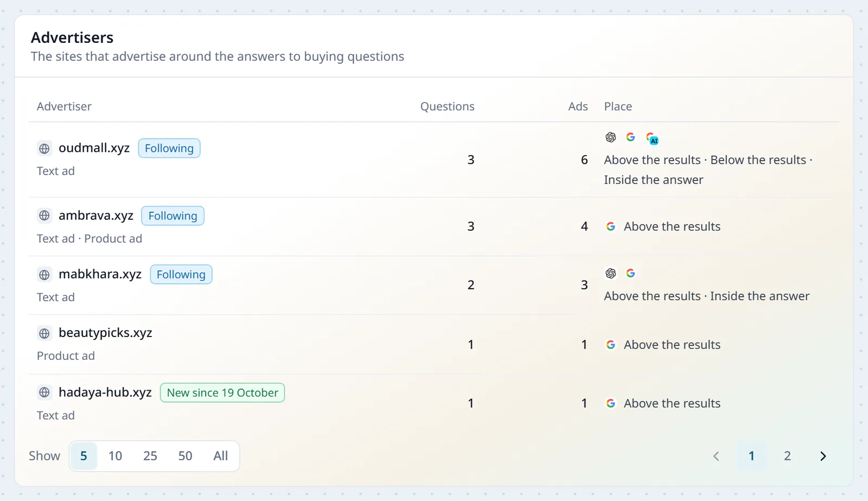Screen dimensions: 868x501
Task: Sort by the Place column header
Action: coord(618,106)
